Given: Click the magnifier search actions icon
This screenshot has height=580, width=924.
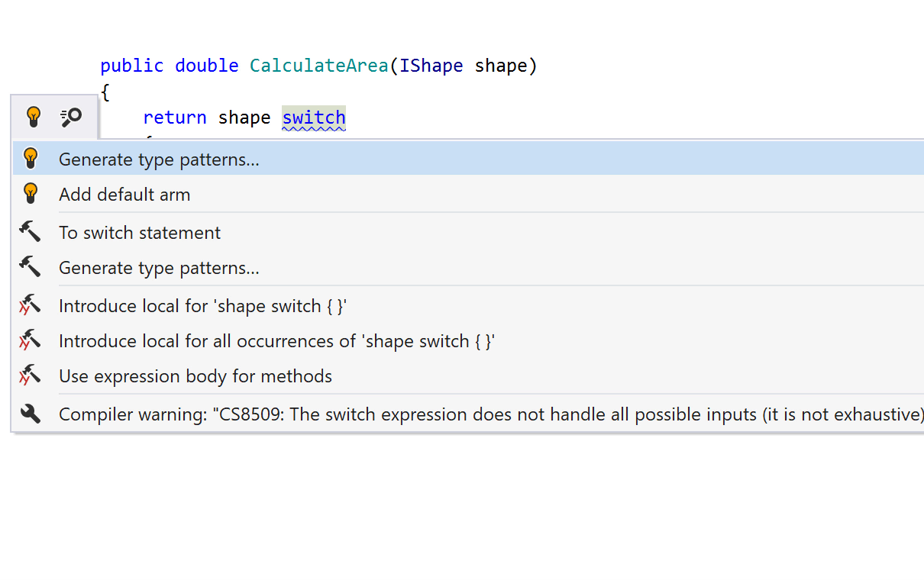Looking at the screenshot, I should pyautogui.click(x=71, y=117).
